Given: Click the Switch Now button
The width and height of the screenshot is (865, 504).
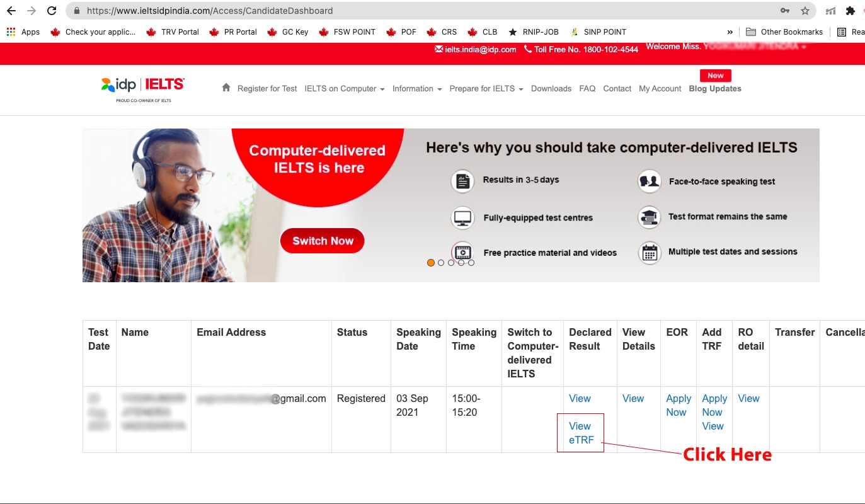Looking at the screenshot, I should [322, 241].
